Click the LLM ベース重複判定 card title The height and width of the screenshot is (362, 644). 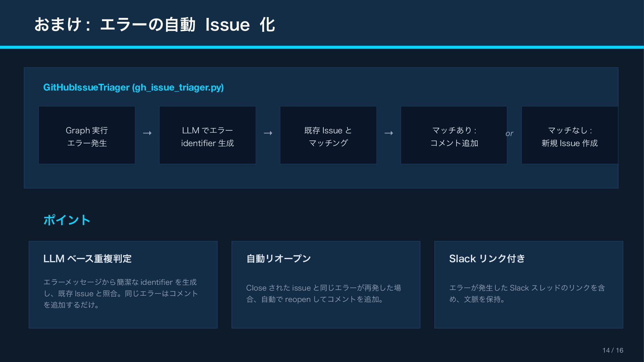click(x=87, y=259)
